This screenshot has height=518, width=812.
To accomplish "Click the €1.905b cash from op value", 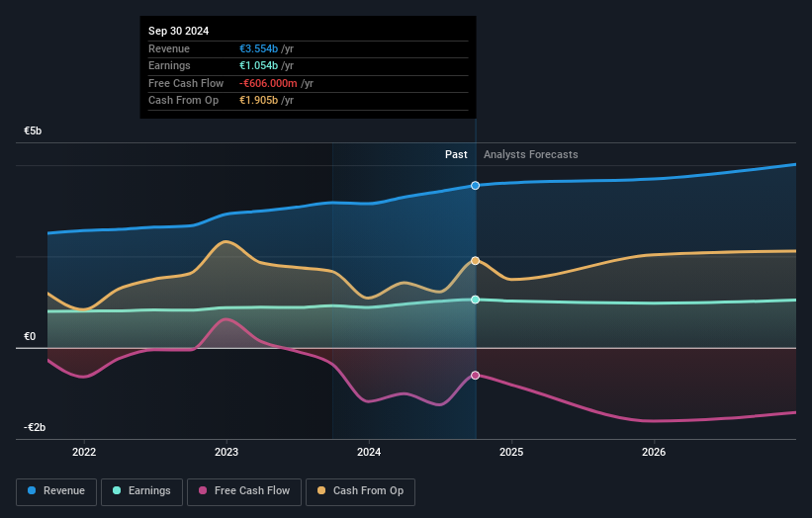I will click(x=258, y=101).
